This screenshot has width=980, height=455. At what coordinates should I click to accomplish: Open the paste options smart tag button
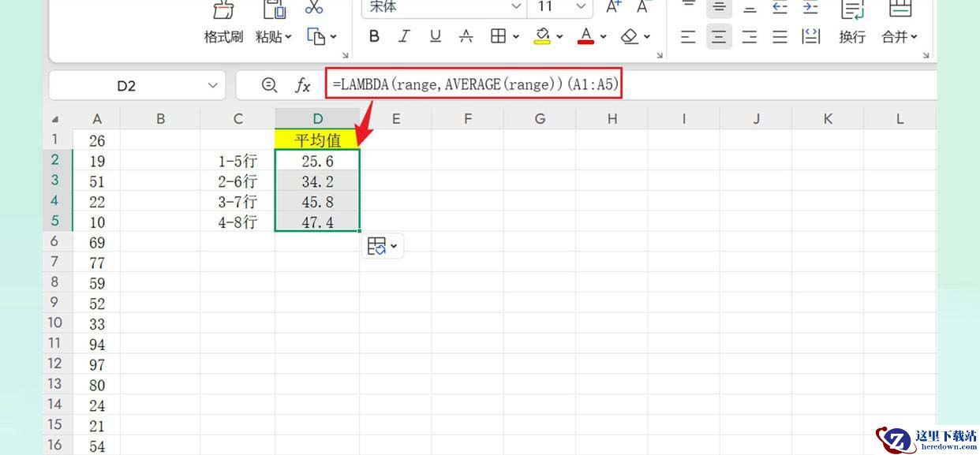pyautogui.click(x=383, y=246)
